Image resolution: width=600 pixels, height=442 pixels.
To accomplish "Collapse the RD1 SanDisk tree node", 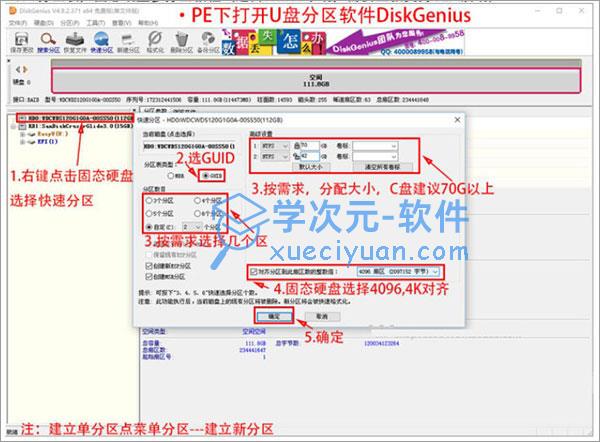I will [14, 126].
